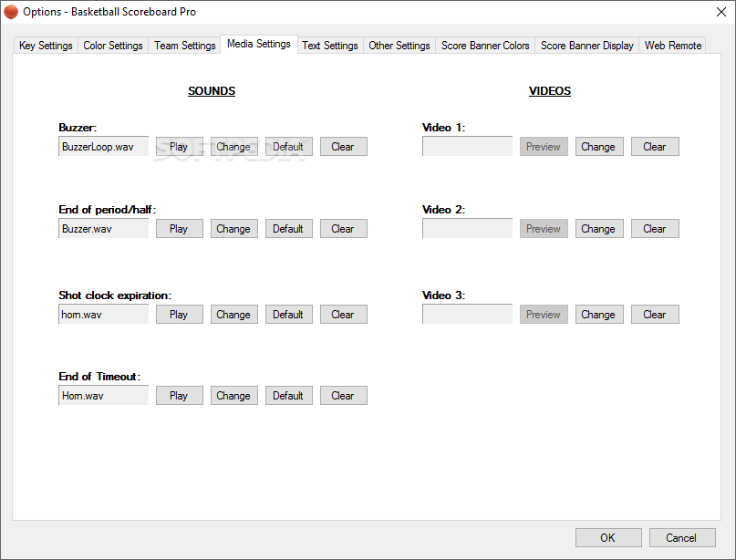Screen dimensions: 736x560
Task: Change the Buzzer sound file
Action: tap(233, 147)
